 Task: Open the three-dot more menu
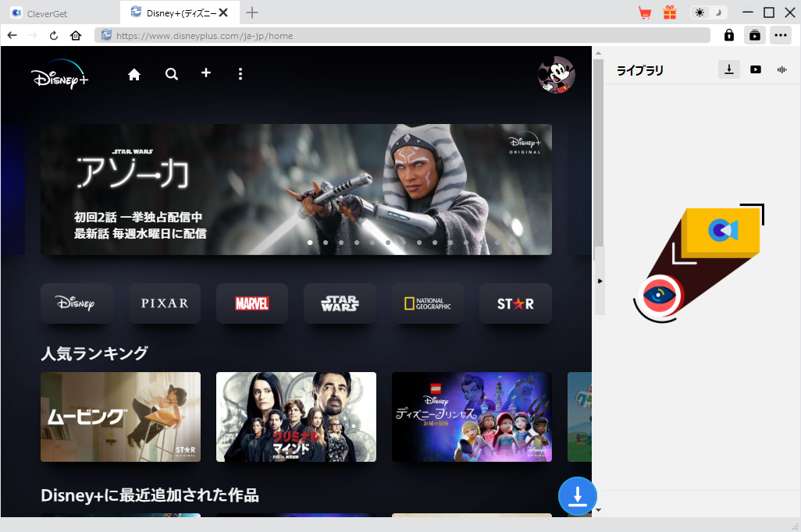780,35
